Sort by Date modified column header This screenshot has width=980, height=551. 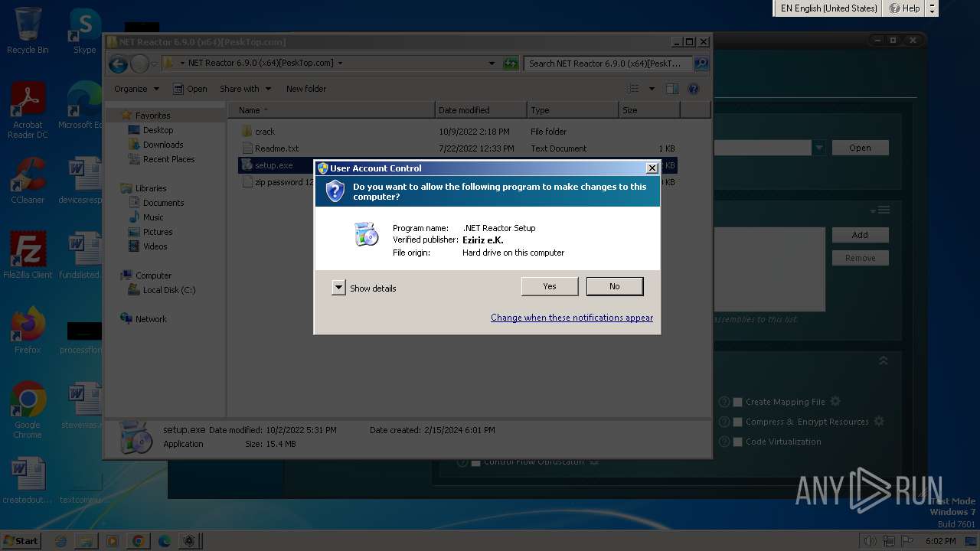(481, 110)
